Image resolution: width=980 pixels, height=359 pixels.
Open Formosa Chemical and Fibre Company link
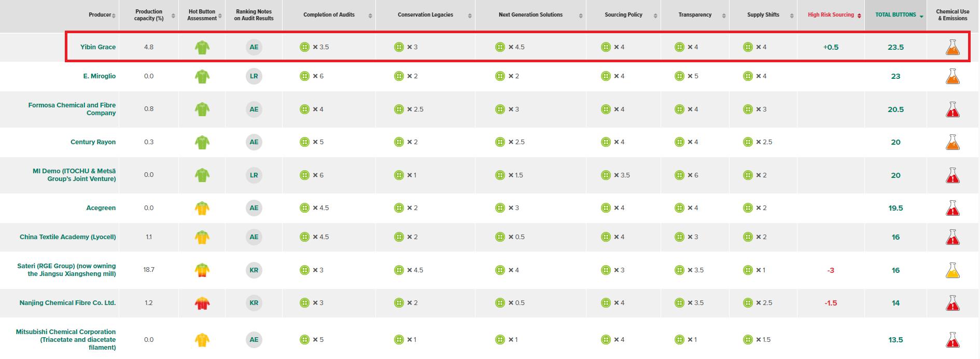[72, 109]
